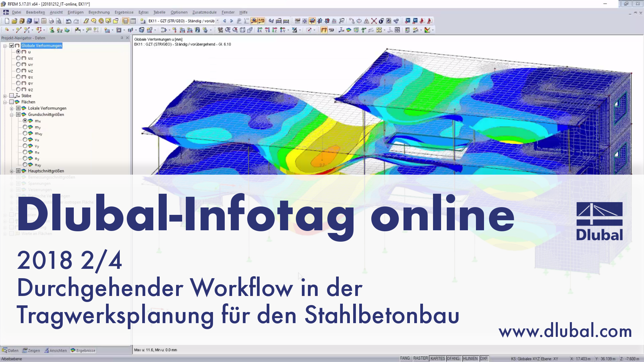Expand the Hauptschnittgrößen node
Image resolution: width=644 pixels, height=362 pixels.
(12, 171)
